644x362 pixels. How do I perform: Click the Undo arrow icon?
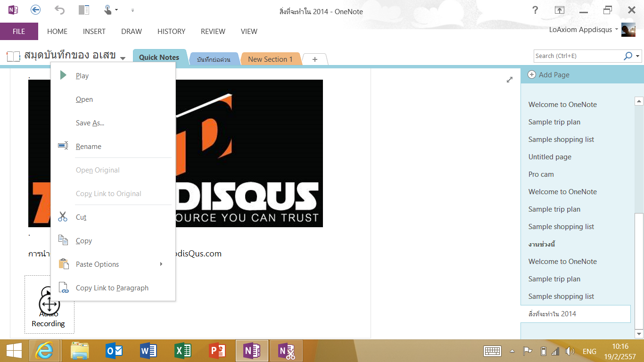[60, 9]
